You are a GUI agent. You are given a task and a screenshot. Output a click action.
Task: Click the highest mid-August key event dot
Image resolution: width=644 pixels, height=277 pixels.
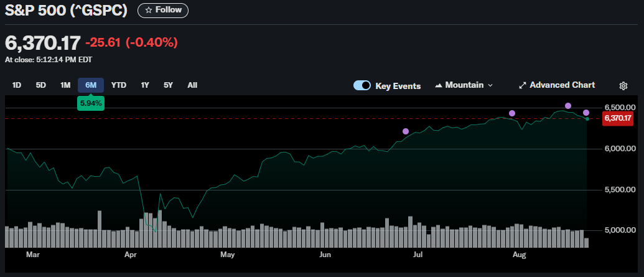[568, 106]
